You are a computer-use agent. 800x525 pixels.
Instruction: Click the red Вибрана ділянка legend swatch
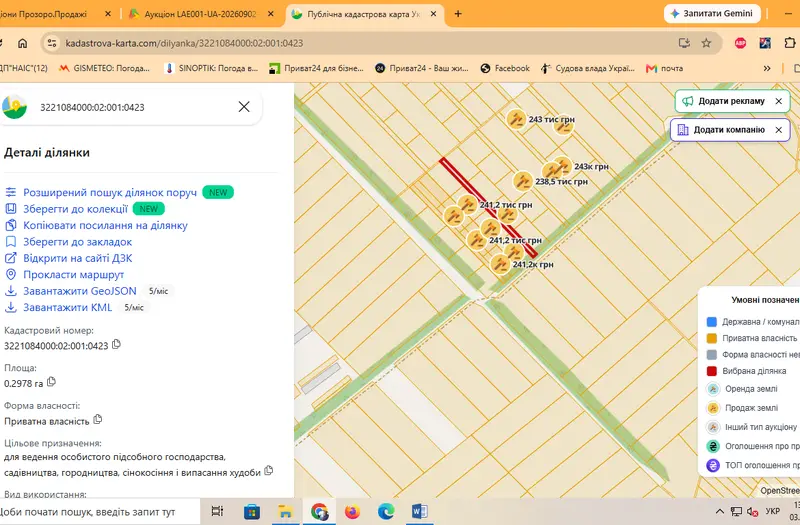point(712,371)
